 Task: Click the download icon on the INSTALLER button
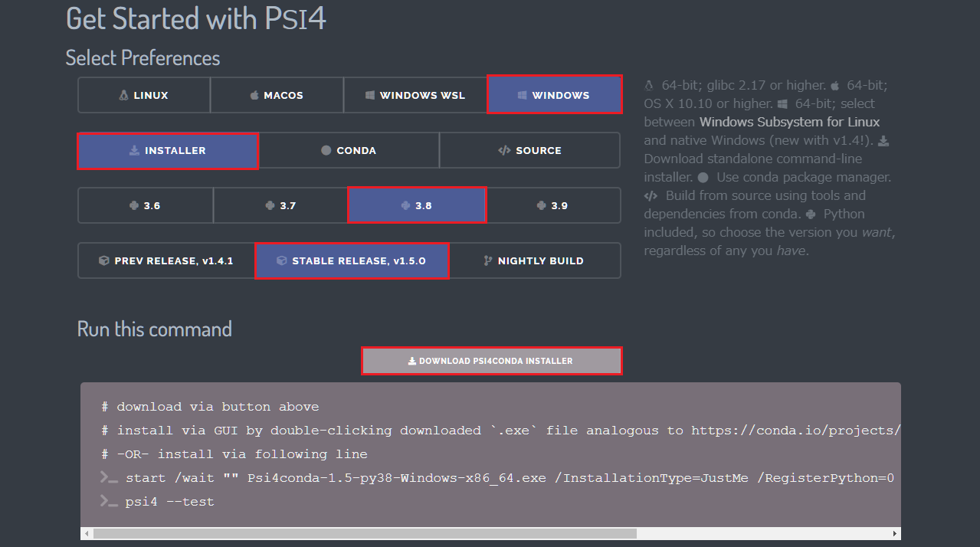[x=133, y=150]
